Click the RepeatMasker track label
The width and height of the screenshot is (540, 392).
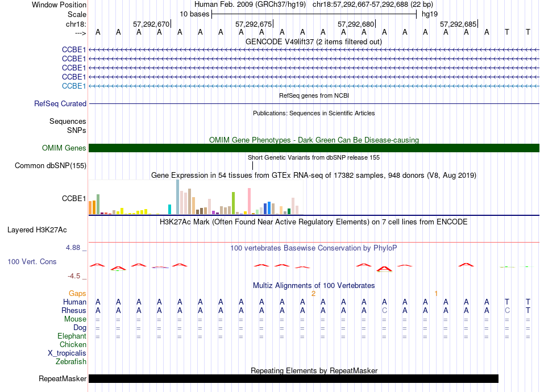coord(63,378)
